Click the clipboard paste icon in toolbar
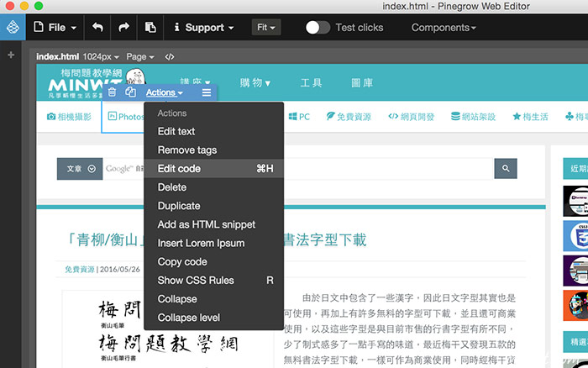 click(x=150, y=28)
